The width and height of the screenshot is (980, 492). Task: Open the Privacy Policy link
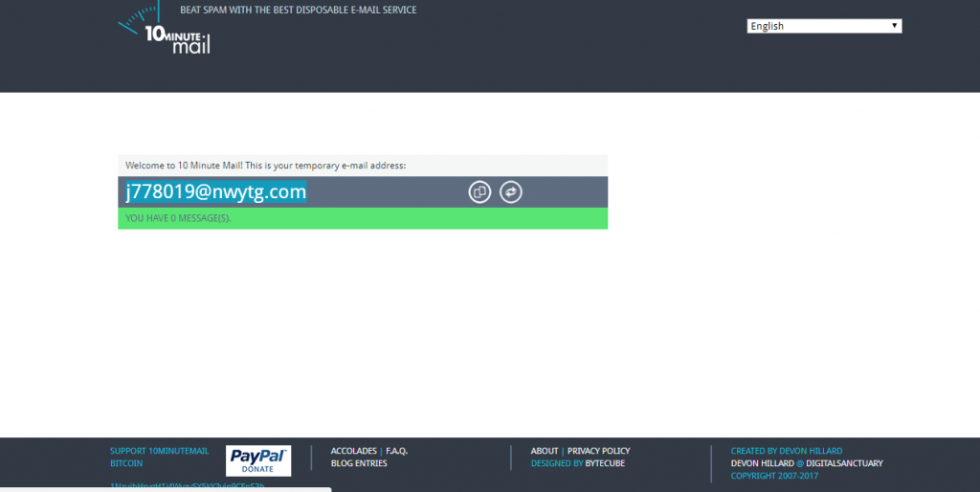pos(598,451)
